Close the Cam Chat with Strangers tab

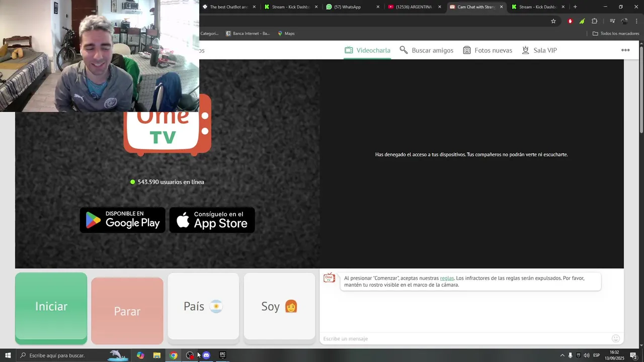(501, 7)
